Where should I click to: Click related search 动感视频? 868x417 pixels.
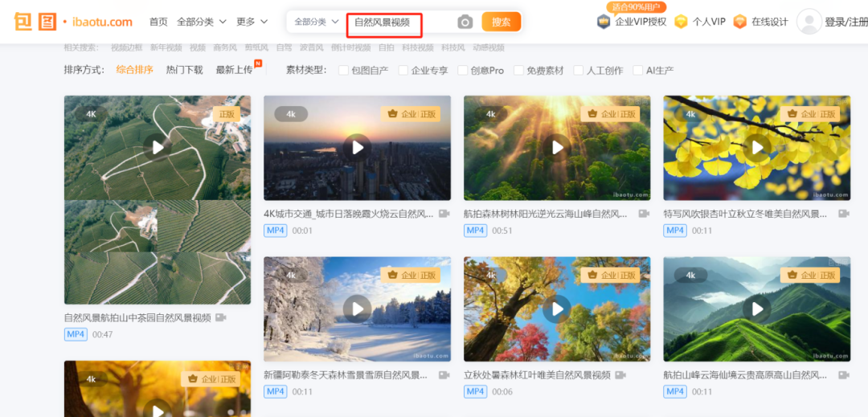tap(489, 48)
